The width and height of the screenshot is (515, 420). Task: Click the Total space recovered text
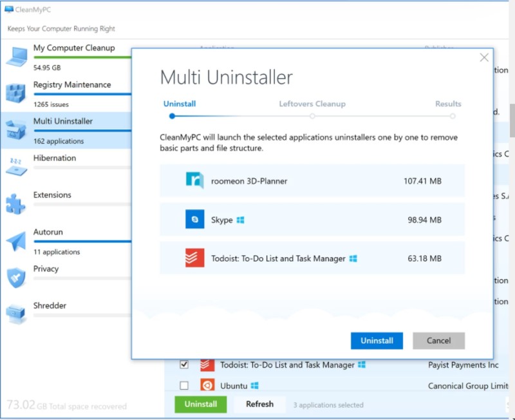(88, 406)
